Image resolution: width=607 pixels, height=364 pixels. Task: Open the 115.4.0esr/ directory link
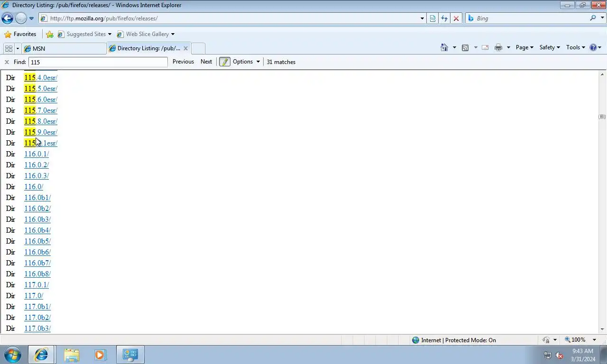pos(41,78)
